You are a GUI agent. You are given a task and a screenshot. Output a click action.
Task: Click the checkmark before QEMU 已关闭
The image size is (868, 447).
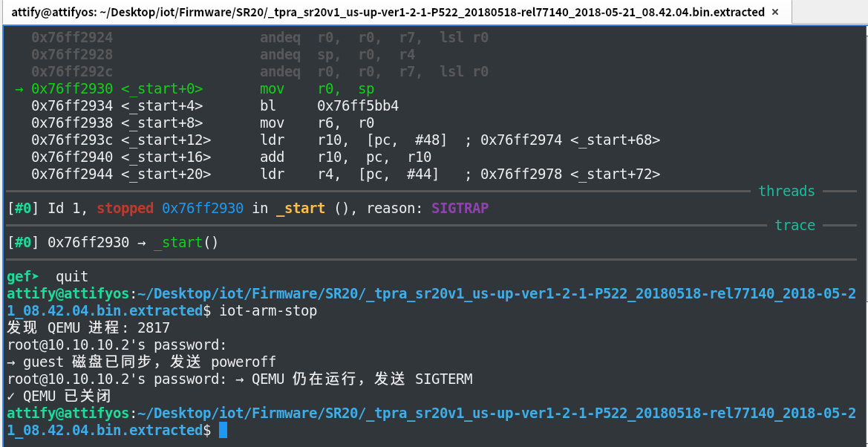point(11,396)
